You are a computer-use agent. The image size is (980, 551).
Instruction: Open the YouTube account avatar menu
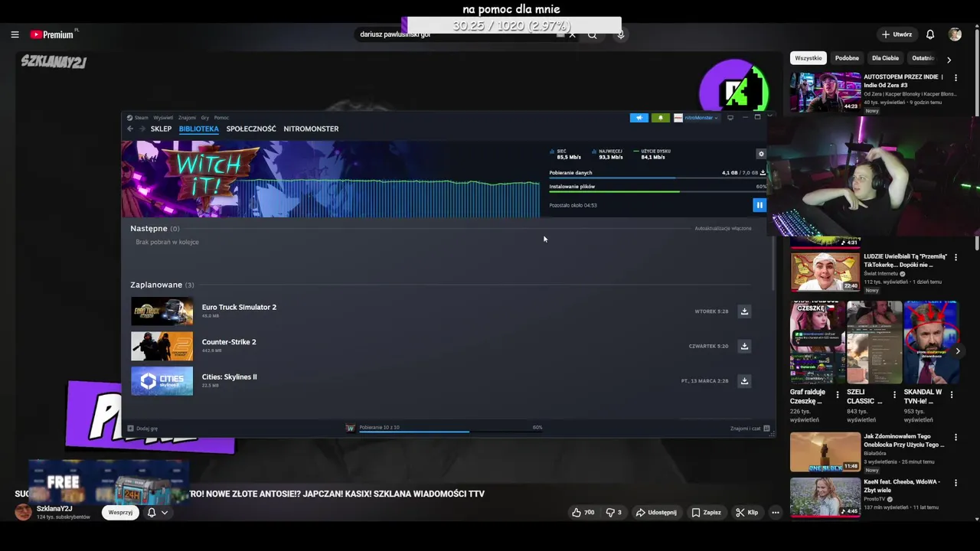click(955, 34)
